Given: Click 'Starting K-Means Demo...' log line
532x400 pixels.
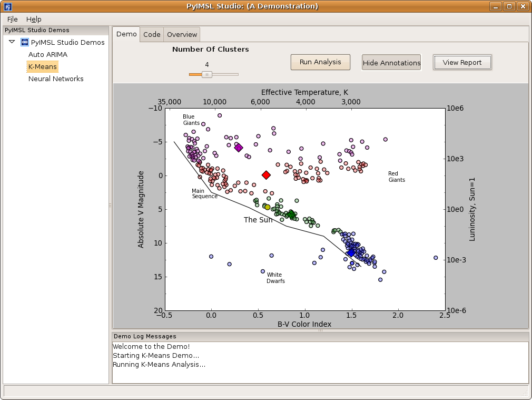Looking at the screenshot, I should pyautogui.click(x=156, y=356).
